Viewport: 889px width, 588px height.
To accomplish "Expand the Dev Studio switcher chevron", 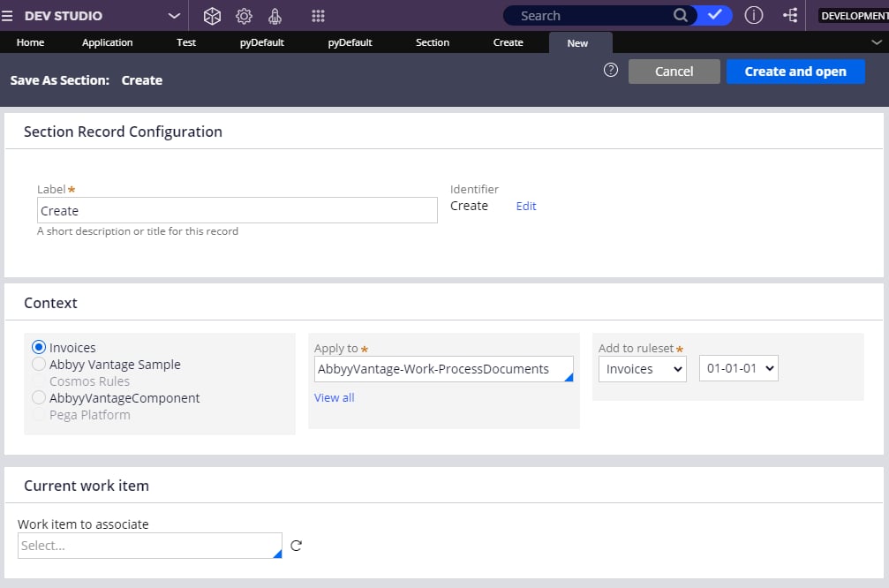I will click(x=174, y=16).
